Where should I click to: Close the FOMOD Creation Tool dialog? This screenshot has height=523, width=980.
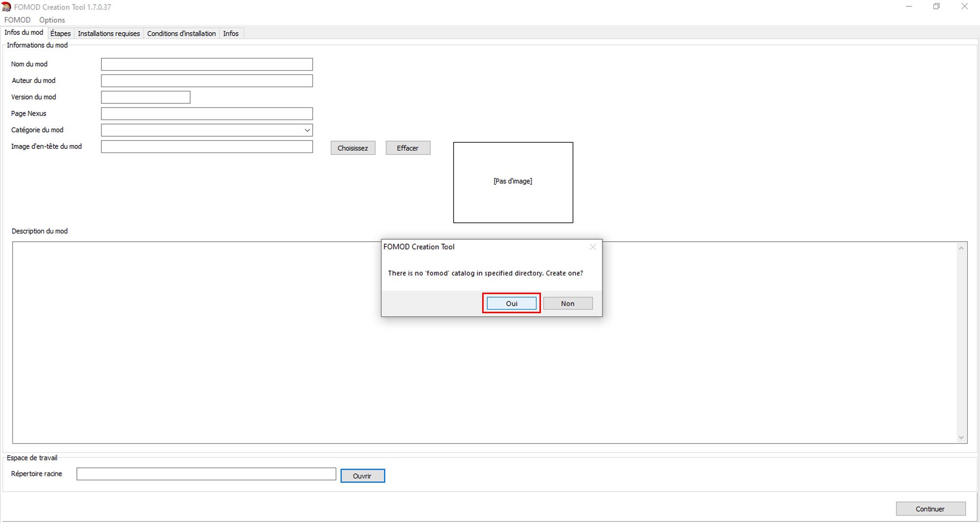593,247
